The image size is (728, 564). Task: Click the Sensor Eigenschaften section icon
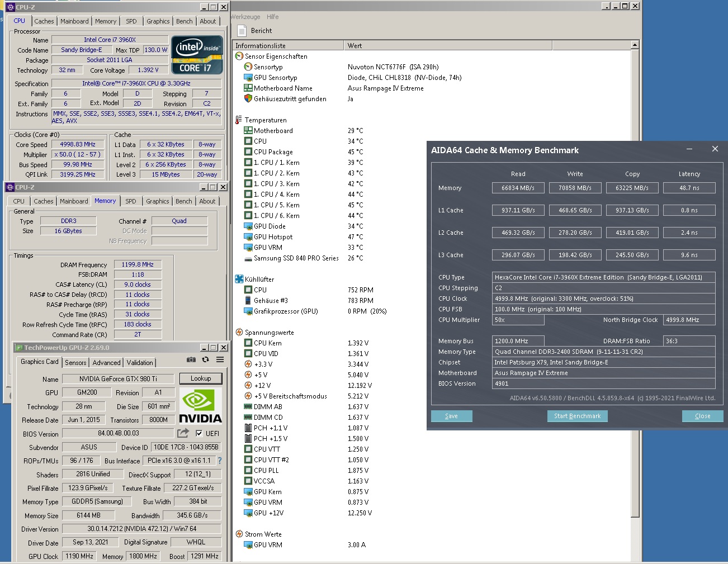point(239,56)
